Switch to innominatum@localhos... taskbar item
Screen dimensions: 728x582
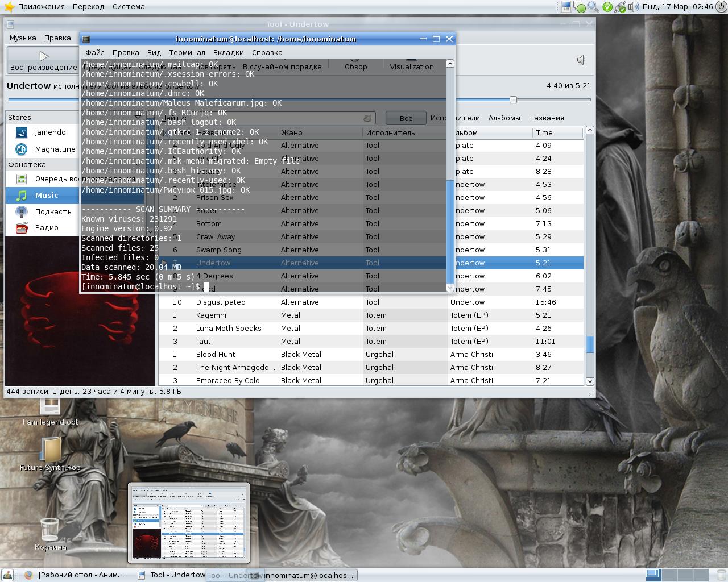click(x=303, y=575)
